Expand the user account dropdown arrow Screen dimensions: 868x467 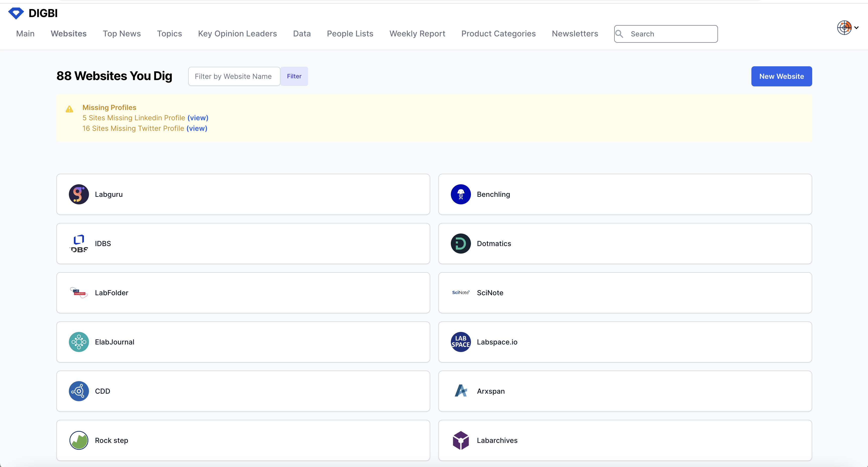coord(856,28)
